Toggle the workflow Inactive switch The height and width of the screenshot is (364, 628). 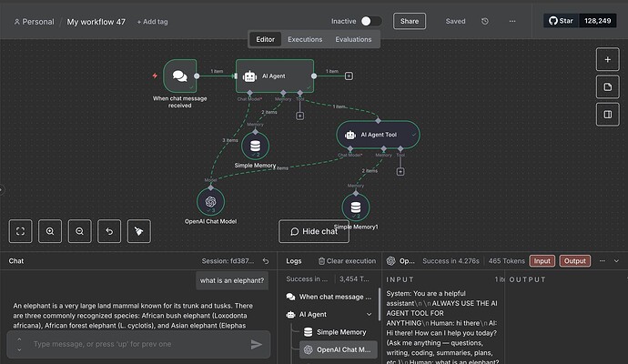tap(370, 21)
